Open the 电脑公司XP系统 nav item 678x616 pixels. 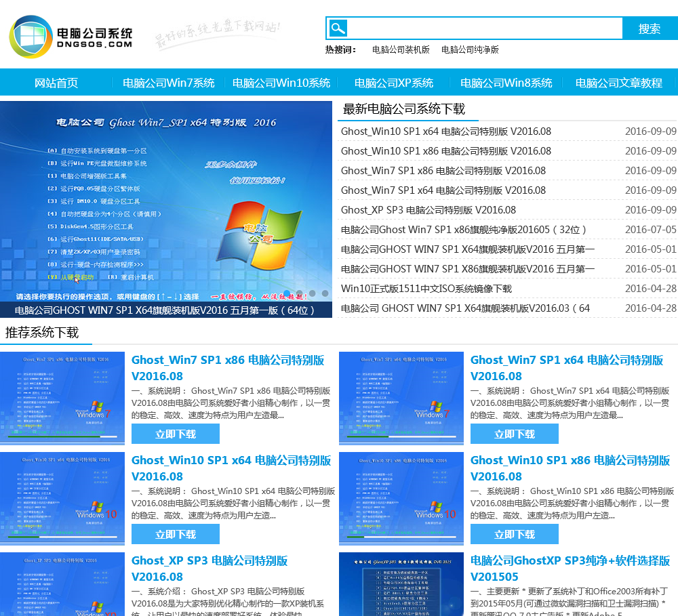pos(393,83)
